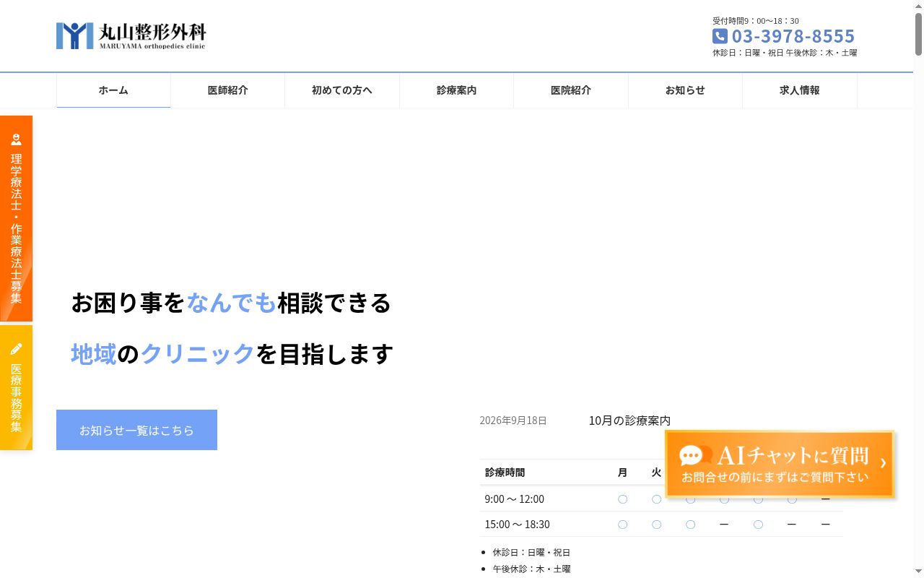Click the pencil icon on yellow side banner
Viewport: 924px width, 578px height.
pyautogui.click(x=16, y=349)
